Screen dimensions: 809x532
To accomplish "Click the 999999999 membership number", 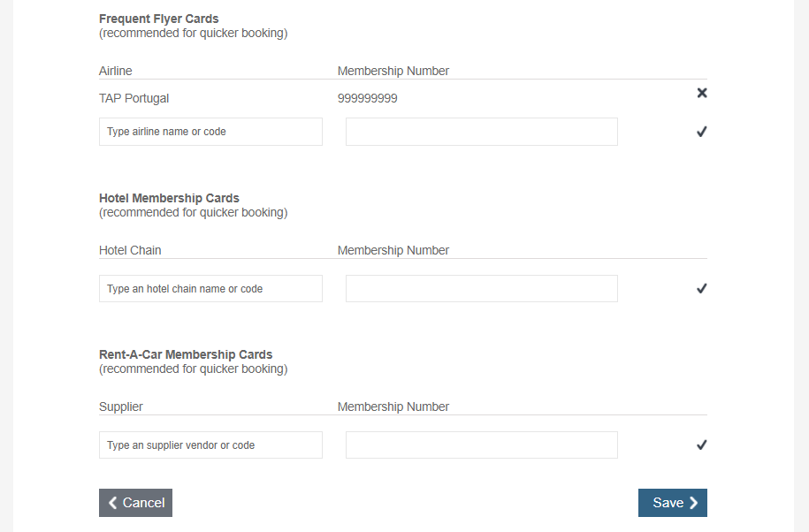I will tap(368, 98).
